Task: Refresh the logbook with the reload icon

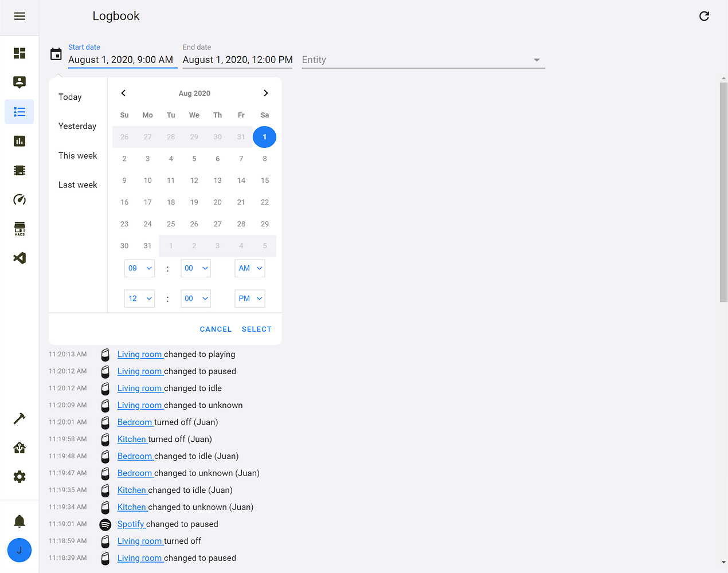Action: pyautogui.click(x=704, y=16)
